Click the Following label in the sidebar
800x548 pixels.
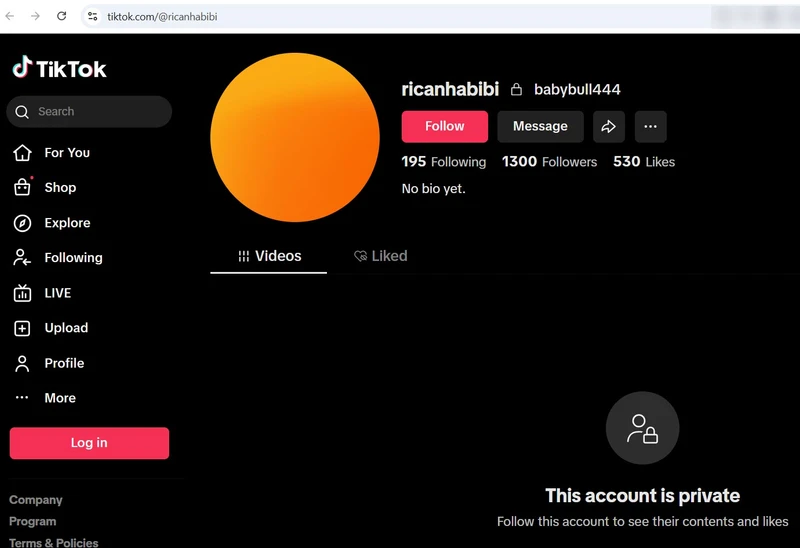click(73, 258)
